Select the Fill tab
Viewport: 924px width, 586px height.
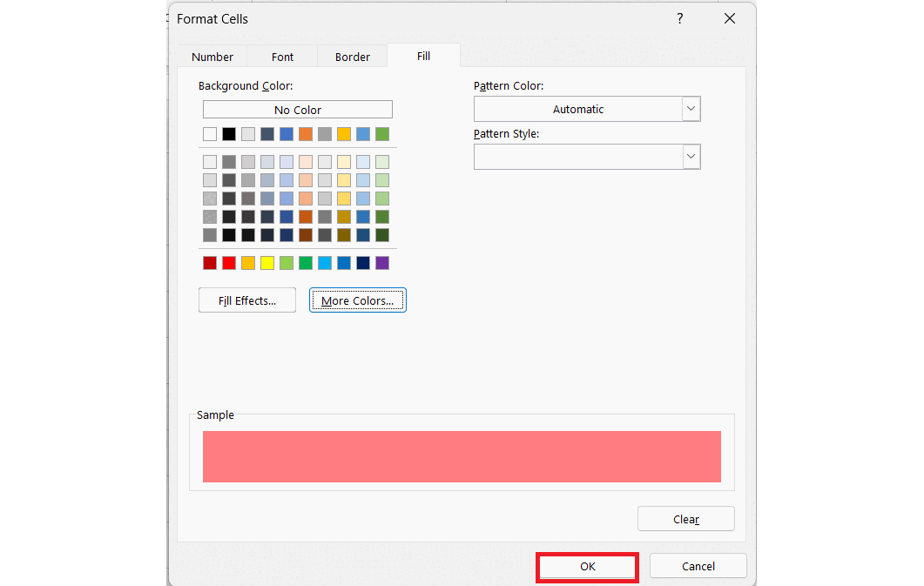[424, 56]
